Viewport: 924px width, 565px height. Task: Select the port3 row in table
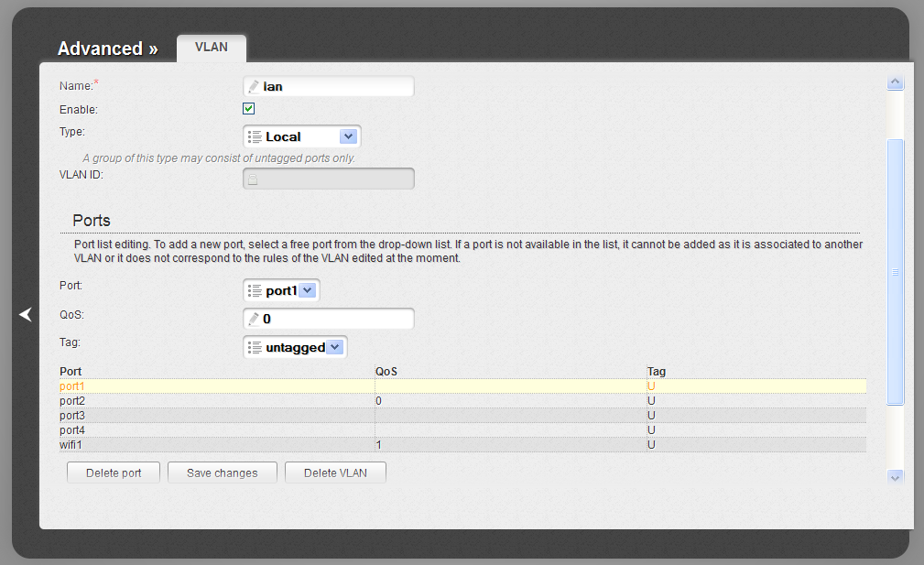(x=462, y=416)
